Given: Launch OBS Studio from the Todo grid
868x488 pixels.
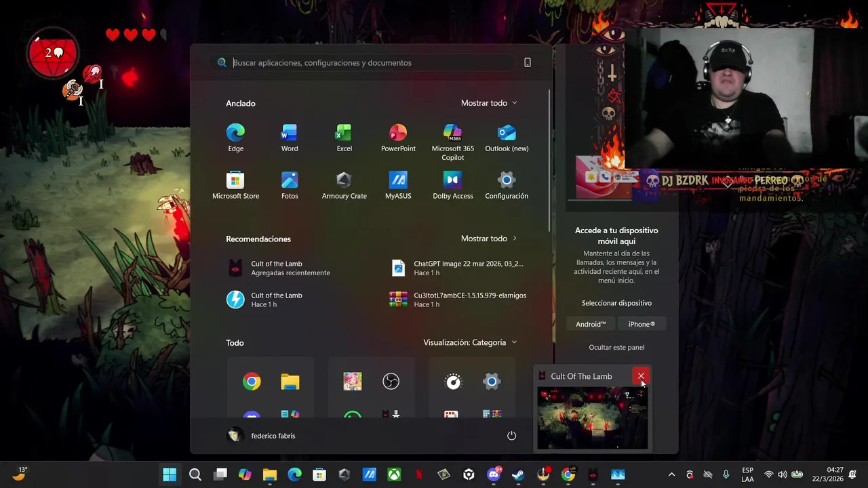Looking at the screenshot, I should (x=391, y=382).
